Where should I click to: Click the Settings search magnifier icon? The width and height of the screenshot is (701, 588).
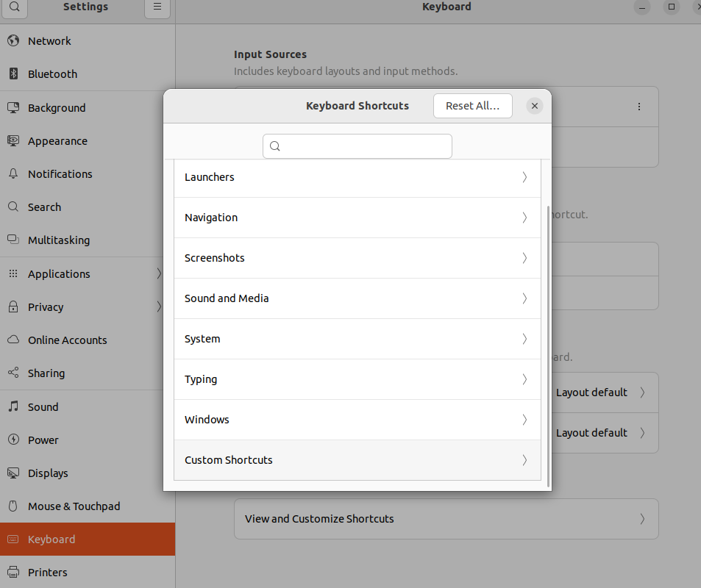(x=14, y=7)
